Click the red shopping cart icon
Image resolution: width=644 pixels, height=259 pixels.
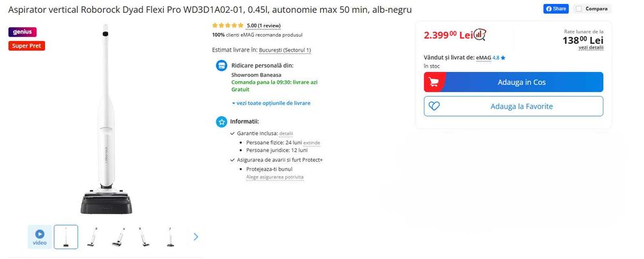(433, 82)
